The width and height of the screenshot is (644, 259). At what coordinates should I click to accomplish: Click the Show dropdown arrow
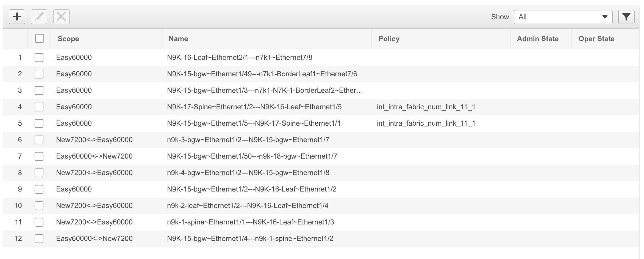click(x=605, y=17)
